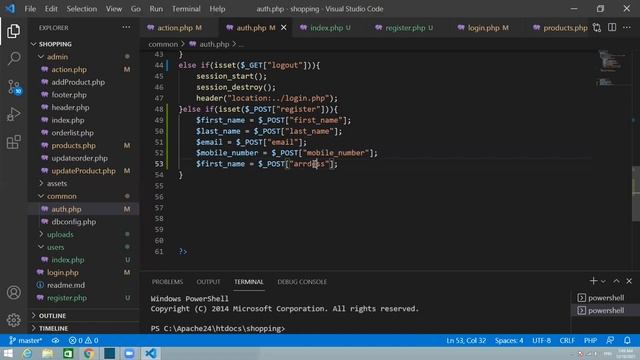Switch to login.php editor tab
Screen dimensions: 640x360
487,27
